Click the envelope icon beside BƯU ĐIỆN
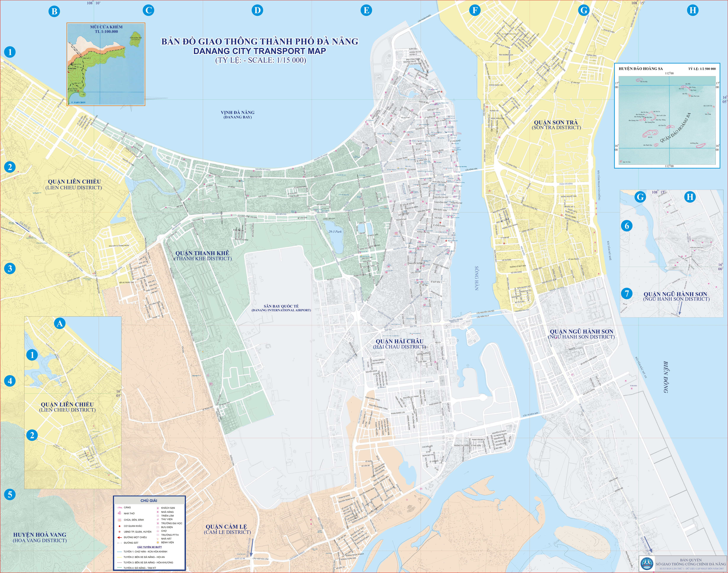This screenshot has height=573, width=728. [x=158, y=527]
